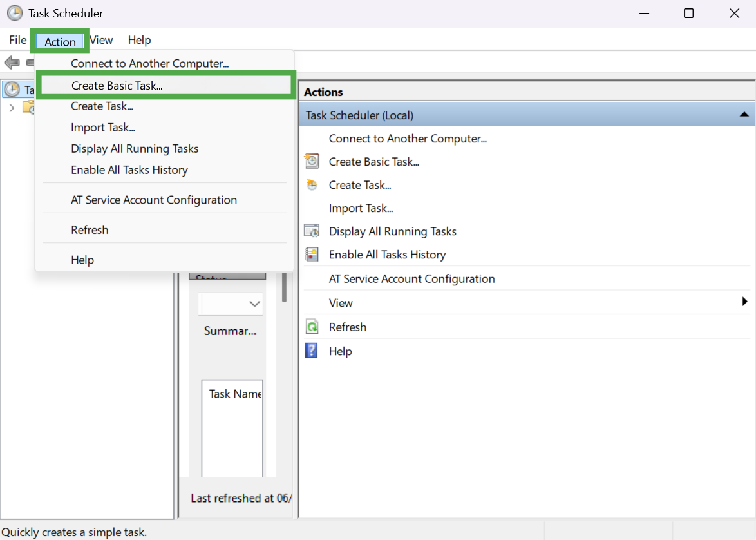Click the Task Name column header

click(235, 394)
